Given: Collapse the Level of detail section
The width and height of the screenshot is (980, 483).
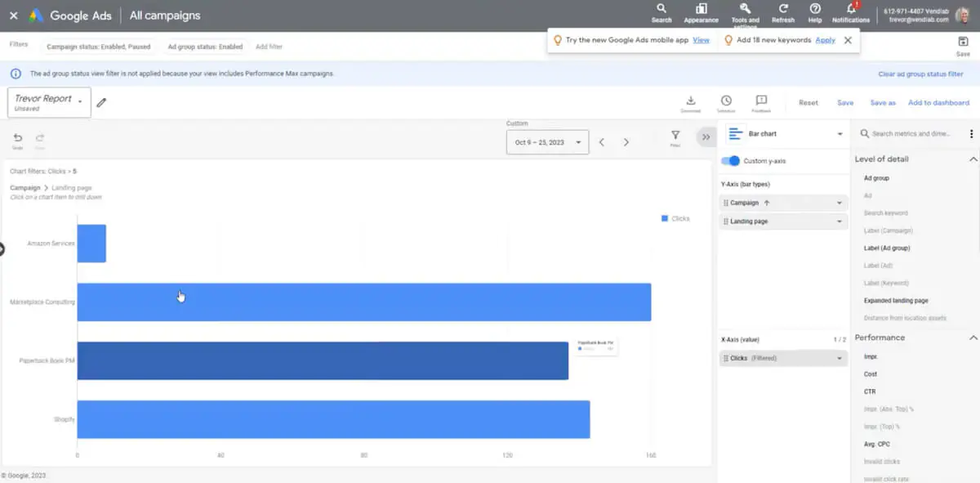Looking at the screenshot, I should 973,159.
